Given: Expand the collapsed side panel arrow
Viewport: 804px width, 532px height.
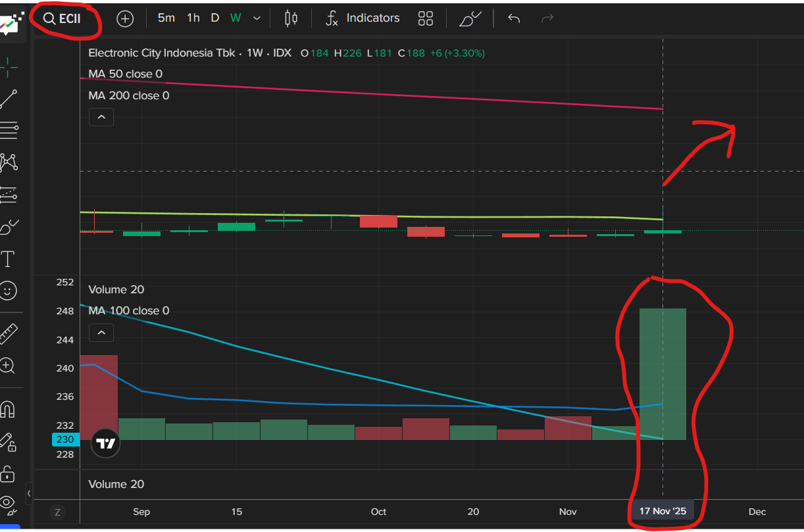Looking at the screenshot, I should (x=29, y=493).
